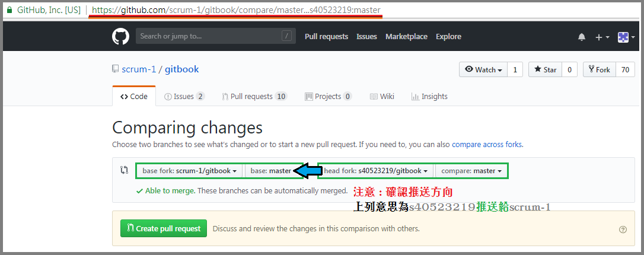
Task: Open compare: master branch dropdown
Action: point(471,171)
